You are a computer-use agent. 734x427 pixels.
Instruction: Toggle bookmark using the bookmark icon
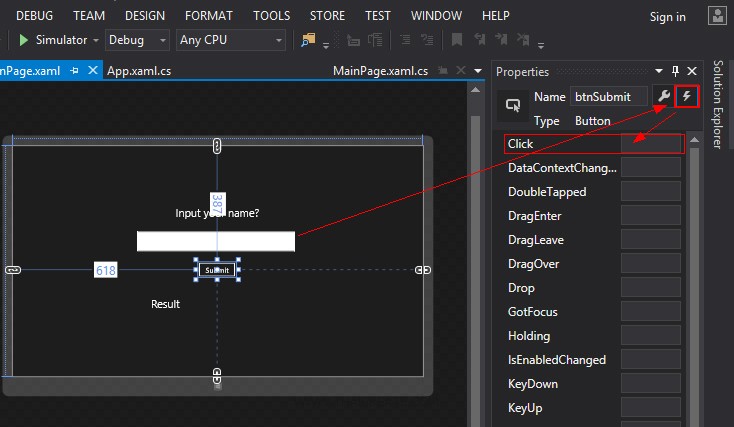point(457,39)
